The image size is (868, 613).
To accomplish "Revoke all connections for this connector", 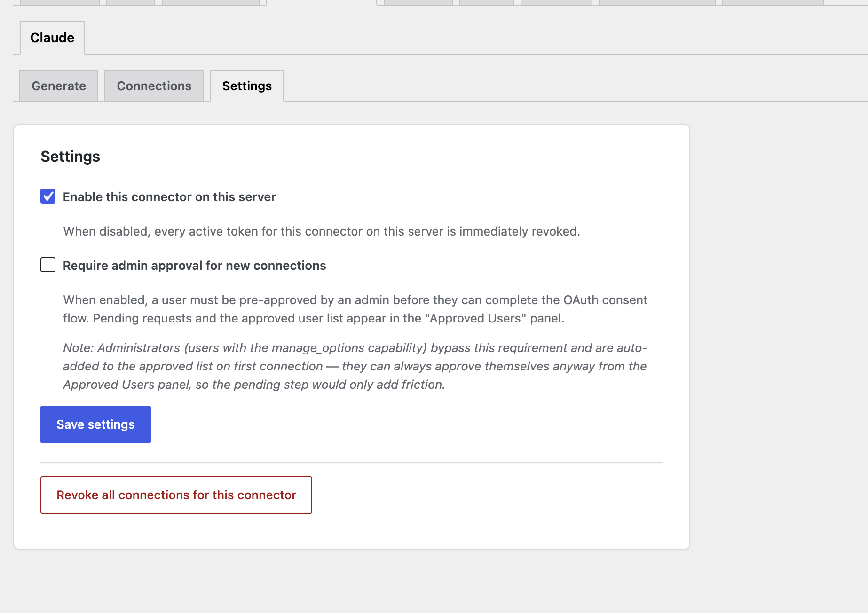I will (176, 495).
